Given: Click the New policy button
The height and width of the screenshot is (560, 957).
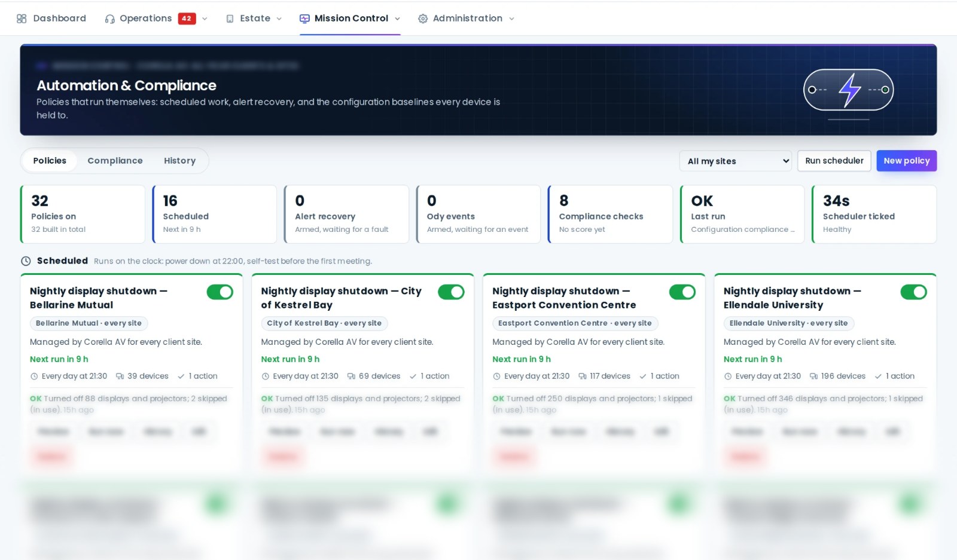Looking at the screenshot, I should point(907,161).
